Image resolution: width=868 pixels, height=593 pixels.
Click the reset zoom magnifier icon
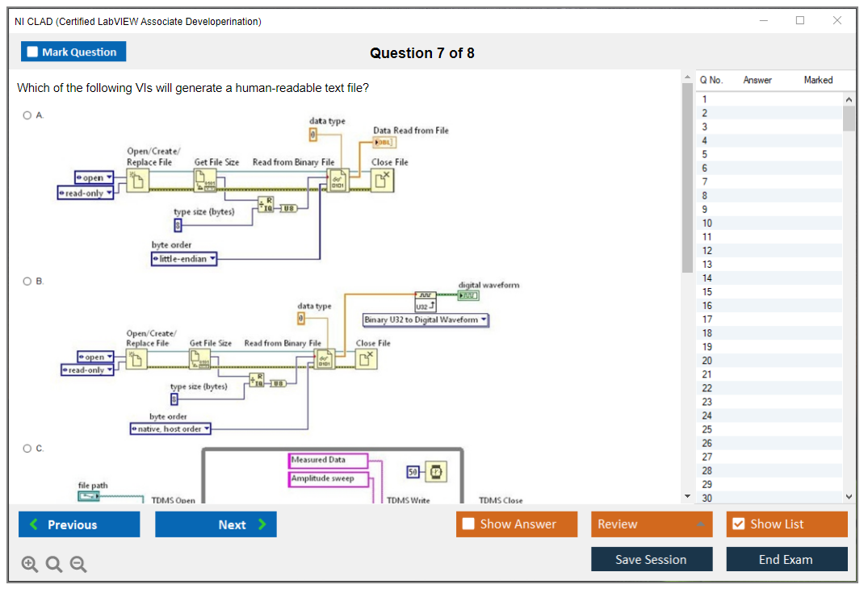pos(54,565)
